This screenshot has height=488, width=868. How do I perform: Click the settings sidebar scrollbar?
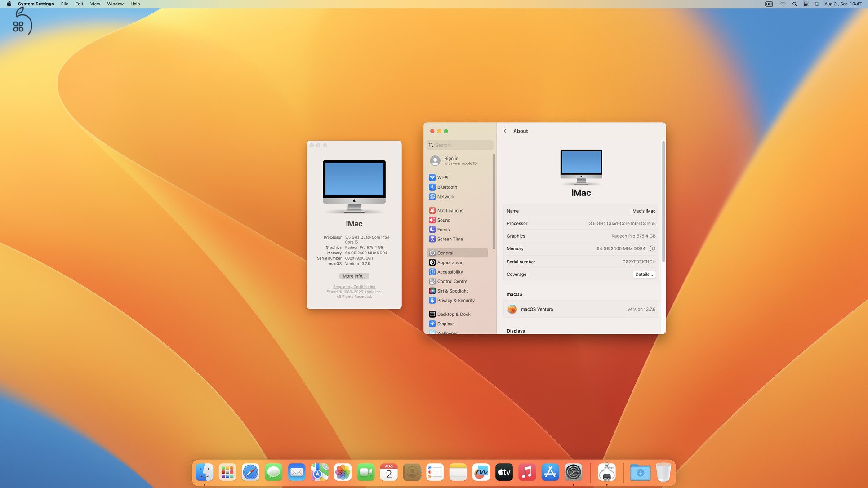pyautogui.click(x=494, y=201)
